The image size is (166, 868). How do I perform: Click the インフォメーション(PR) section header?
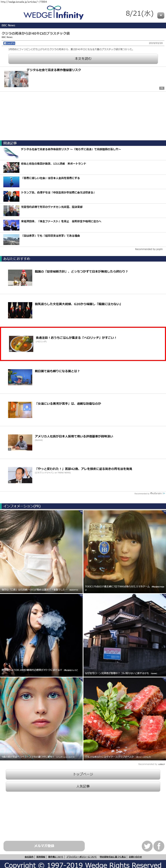[x=83, y=506]
